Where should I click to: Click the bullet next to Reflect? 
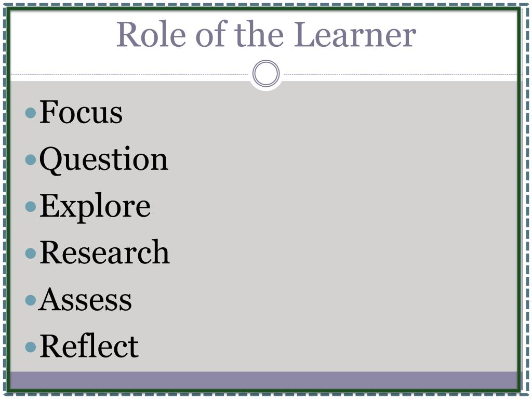31,347
